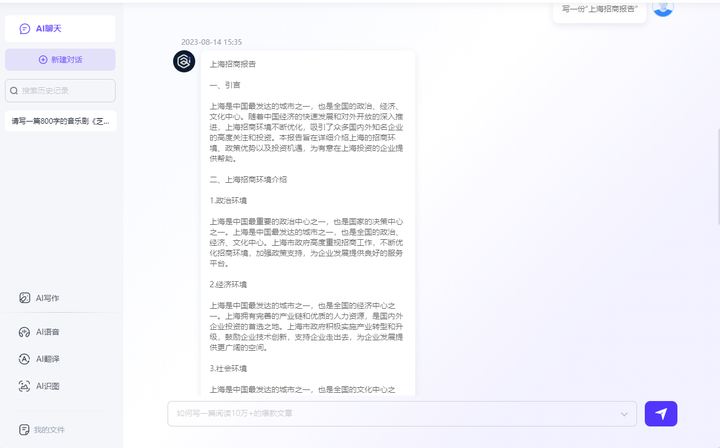This screenshot has width=720, height=448.
Task: Click the message input box at the bottom
Action: click(395, 413)
